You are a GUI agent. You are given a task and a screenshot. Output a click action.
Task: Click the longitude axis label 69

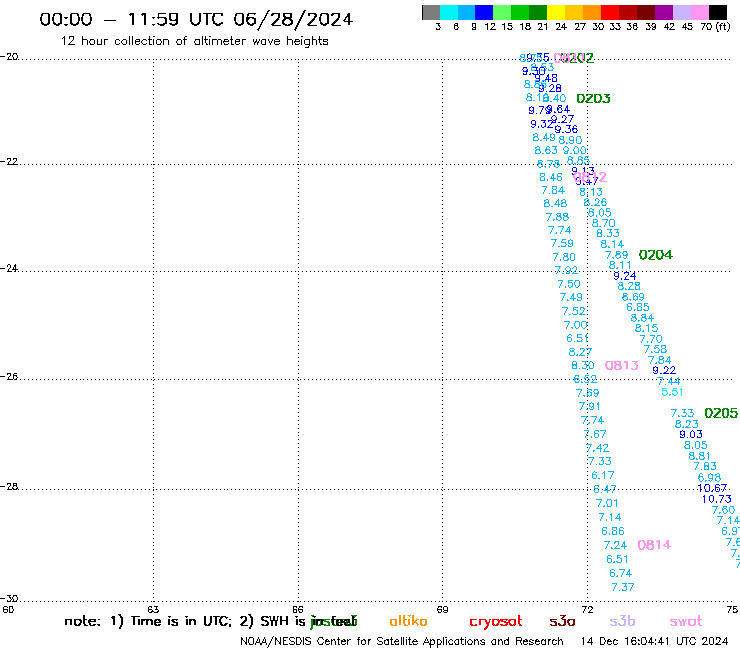click(x=442, y=609)
